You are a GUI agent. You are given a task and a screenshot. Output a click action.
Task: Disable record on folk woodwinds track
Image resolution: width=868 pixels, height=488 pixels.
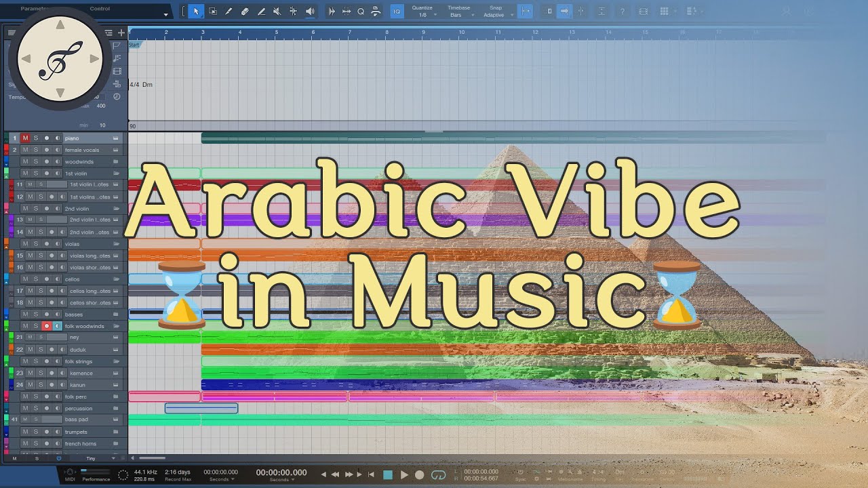pyautogui.click(x=47, y=326)
